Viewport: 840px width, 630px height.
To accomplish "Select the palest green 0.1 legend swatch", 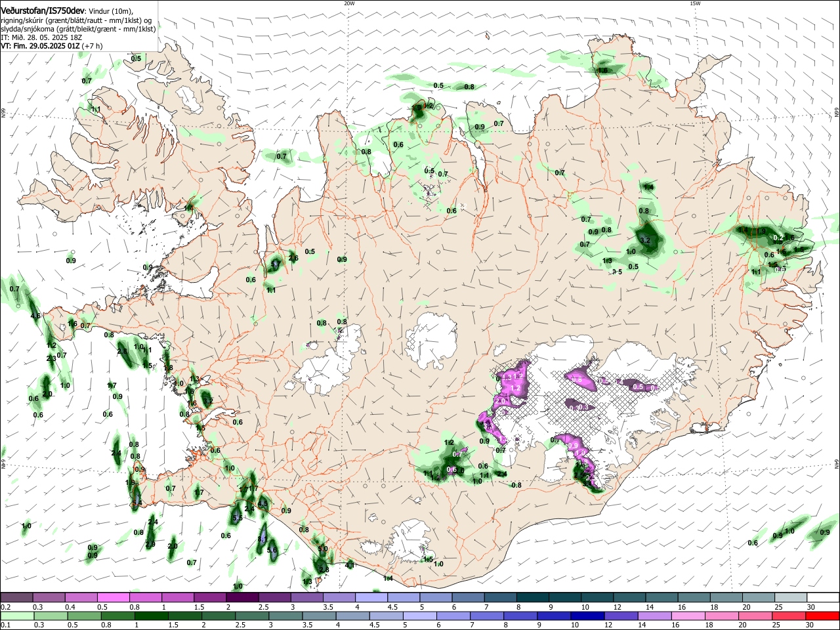I will (x=16, y=615).
